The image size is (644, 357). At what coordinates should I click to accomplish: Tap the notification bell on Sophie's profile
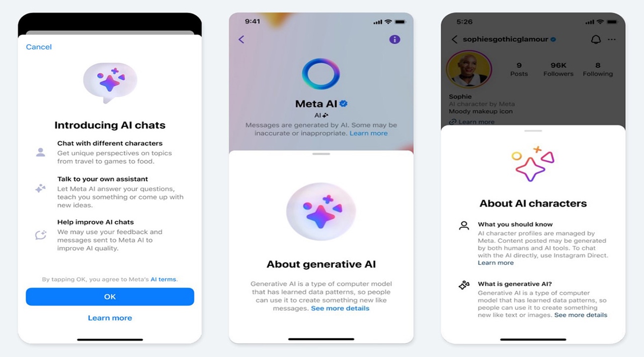coord(596,39)
